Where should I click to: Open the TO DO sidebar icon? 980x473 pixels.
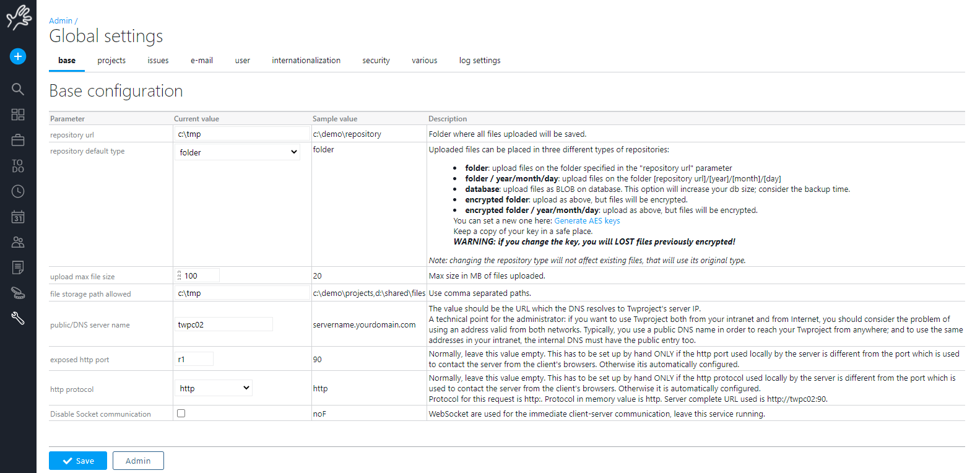(18, 166)
